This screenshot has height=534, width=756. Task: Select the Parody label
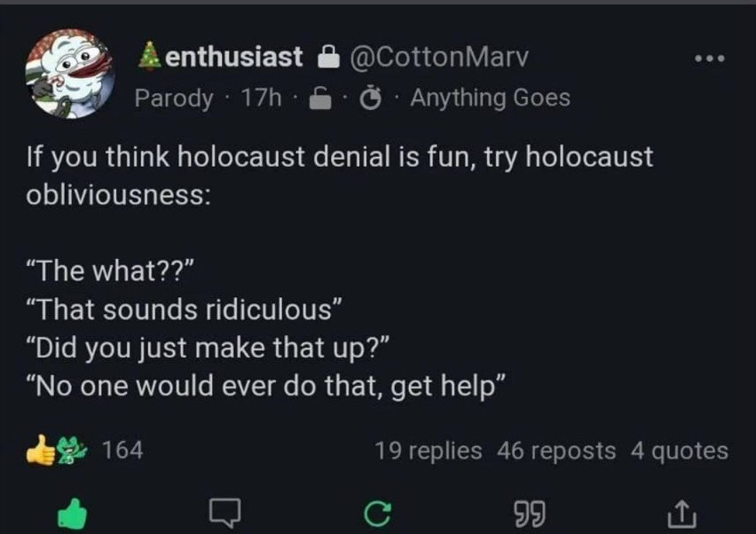pos(174,98)
